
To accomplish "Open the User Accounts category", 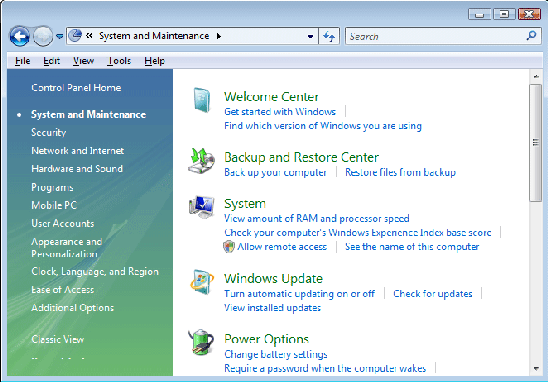I will (x=63, y=223).
